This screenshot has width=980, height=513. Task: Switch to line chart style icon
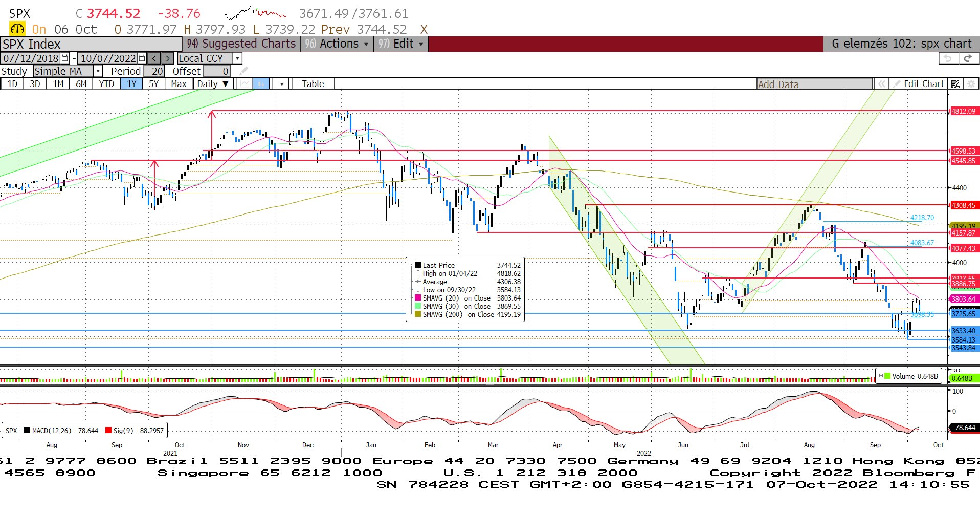click(x=246, y=84)
